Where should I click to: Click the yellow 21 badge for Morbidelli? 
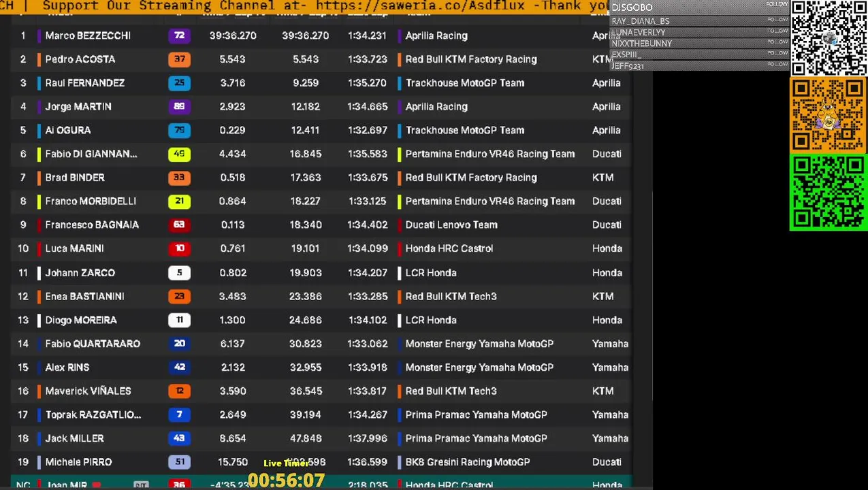180,201
